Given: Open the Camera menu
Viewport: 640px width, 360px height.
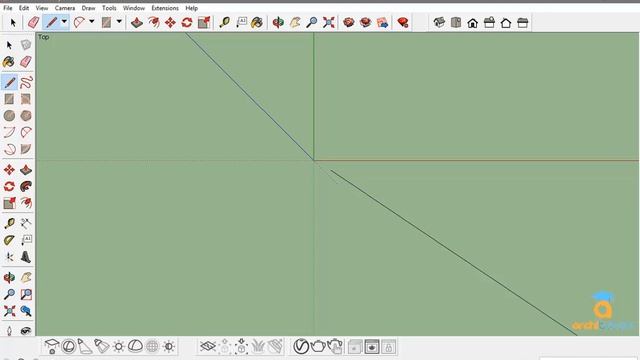Looking at the screenshot, I should pos(65,8).
